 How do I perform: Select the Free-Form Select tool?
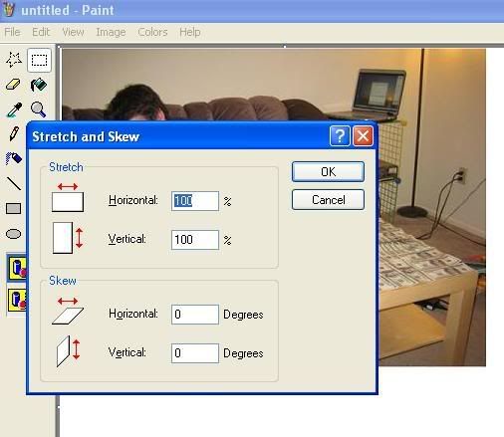pos(14,60)
